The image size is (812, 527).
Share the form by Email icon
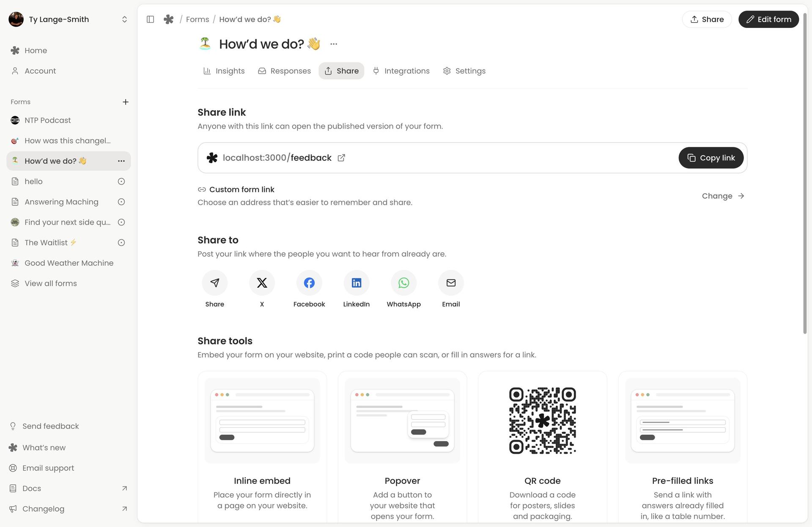point(451,283)
